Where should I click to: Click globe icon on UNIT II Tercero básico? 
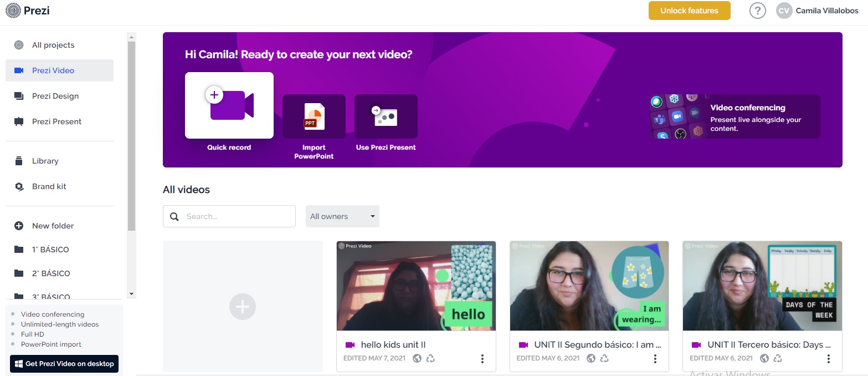coord(764,358)
